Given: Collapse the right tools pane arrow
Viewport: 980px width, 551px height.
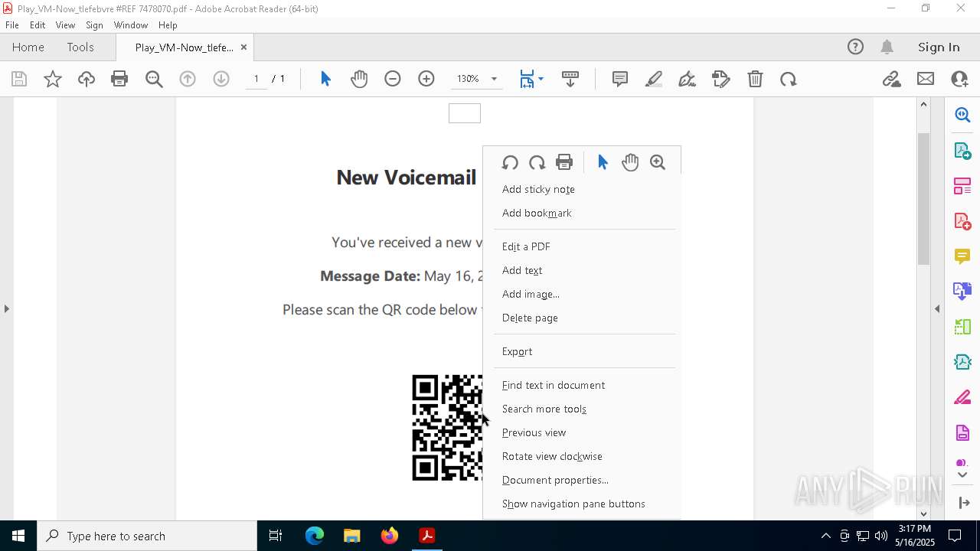Looking at the screenshot, I should (937, 308).
